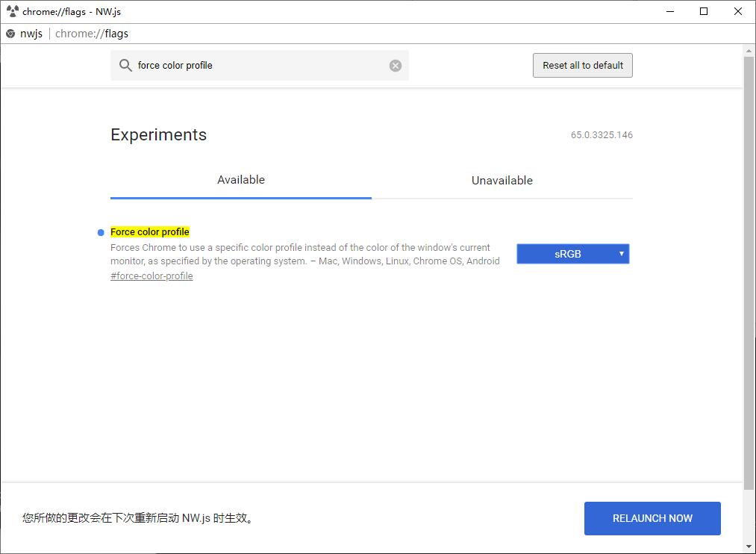This screenshot has width=756, height=554.
Task: Click the scrollbar up arrow
Action: click(749, 50)
